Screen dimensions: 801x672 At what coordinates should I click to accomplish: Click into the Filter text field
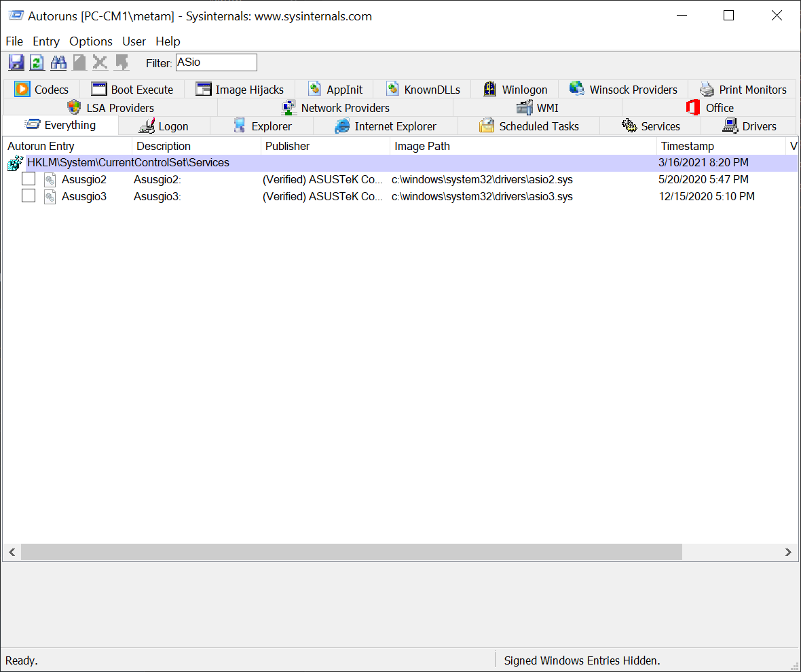pyautogui.click(x=216, y=62)
